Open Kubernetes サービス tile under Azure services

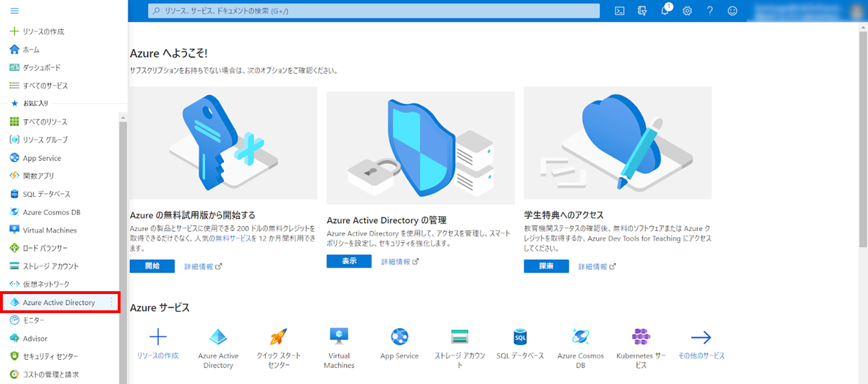641,348
